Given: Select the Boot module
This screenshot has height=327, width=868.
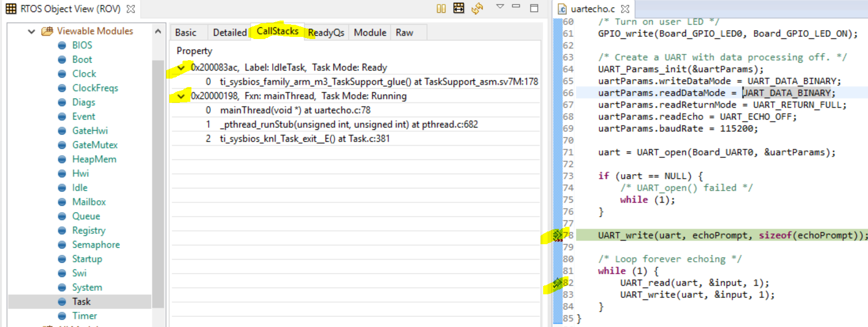Looking at the screenshot, I should point(82,60).
